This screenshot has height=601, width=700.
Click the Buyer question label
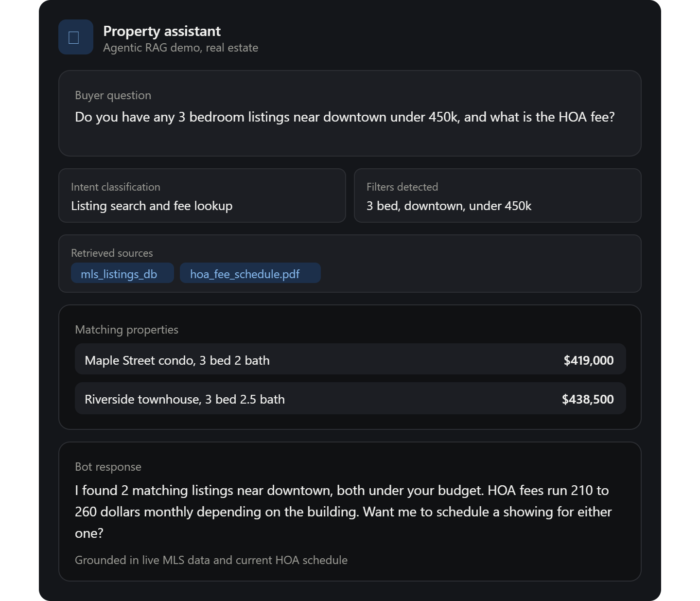(x=113, y=95)
